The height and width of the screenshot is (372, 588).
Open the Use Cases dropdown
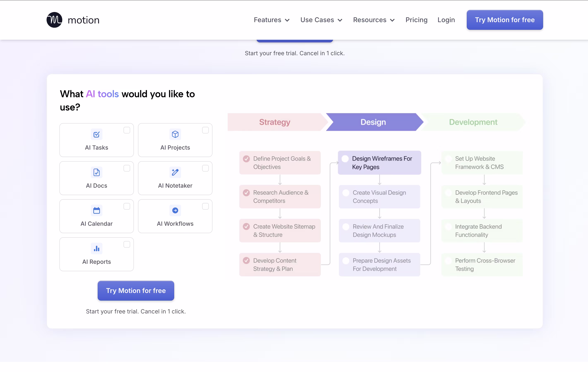321,20
